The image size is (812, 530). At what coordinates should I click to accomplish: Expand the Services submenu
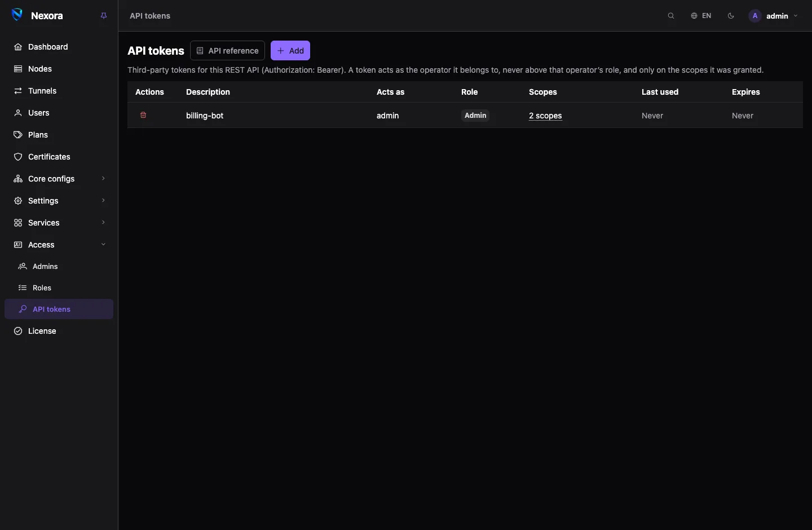point(59,223)
